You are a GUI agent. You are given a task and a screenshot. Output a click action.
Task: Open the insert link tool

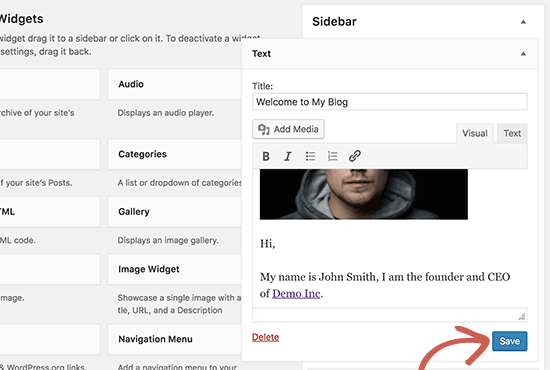(x=355, y=156)
